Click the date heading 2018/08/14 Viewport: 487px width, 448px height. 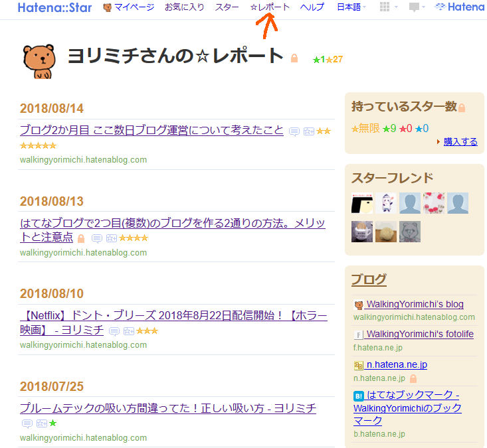click(x=52, y=109)
